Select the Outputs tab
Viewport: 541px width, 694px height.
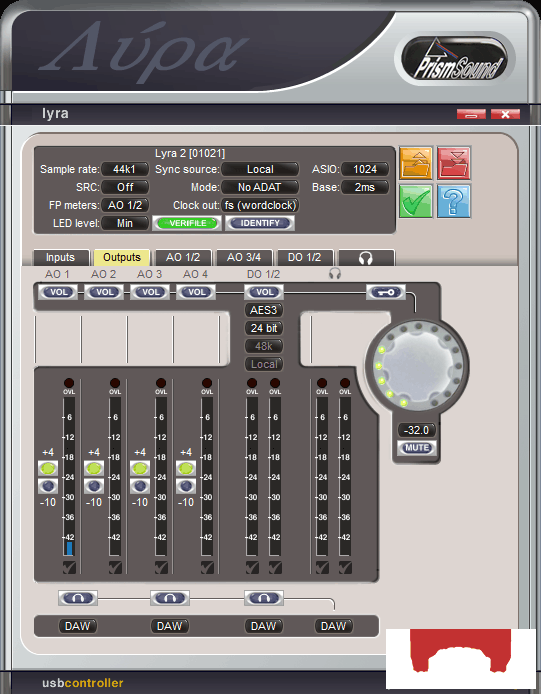tap(122, 257)
